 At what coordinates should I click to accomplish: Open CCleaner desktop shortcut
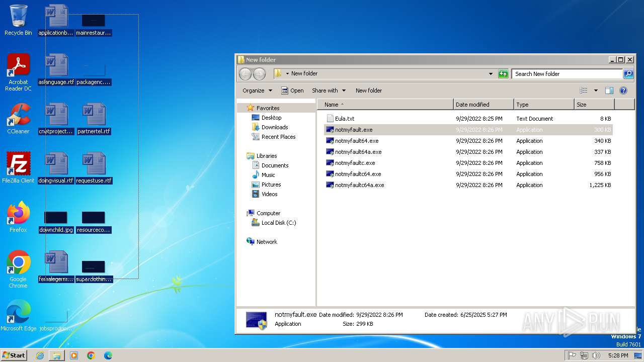click(18, 119)
